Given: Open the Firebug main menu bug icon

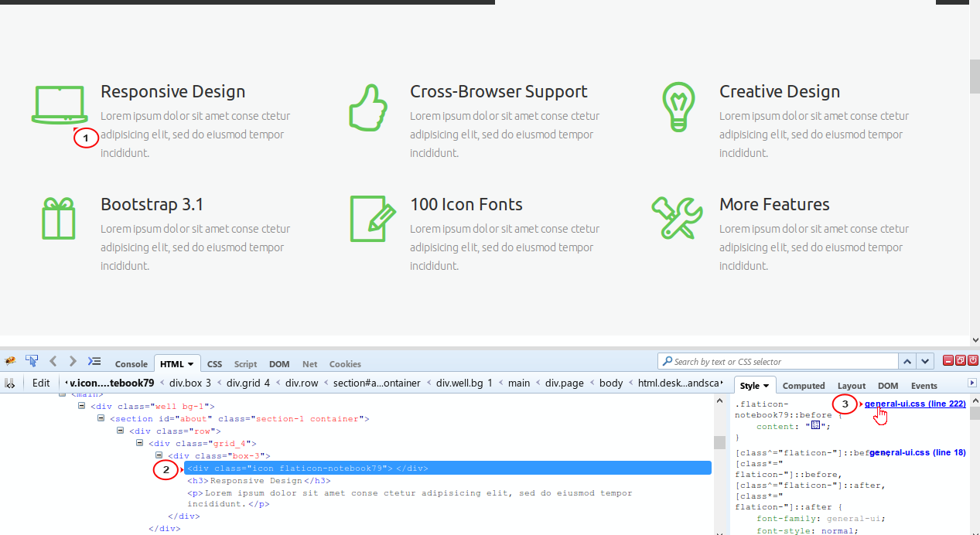Looking at the screenshot, I should (x=10, y=361).
